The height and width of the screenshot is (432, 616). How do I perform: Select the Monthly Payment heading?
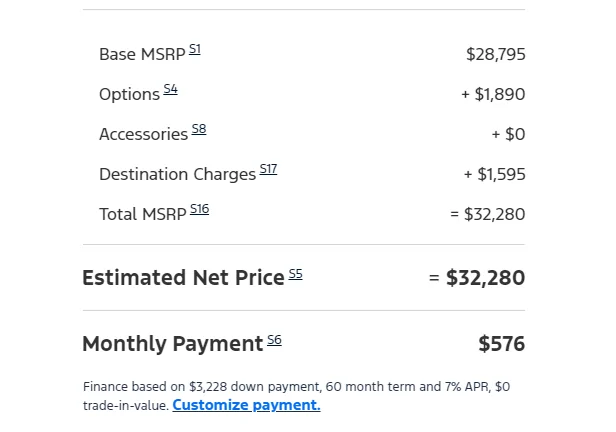tap(172, 344)
